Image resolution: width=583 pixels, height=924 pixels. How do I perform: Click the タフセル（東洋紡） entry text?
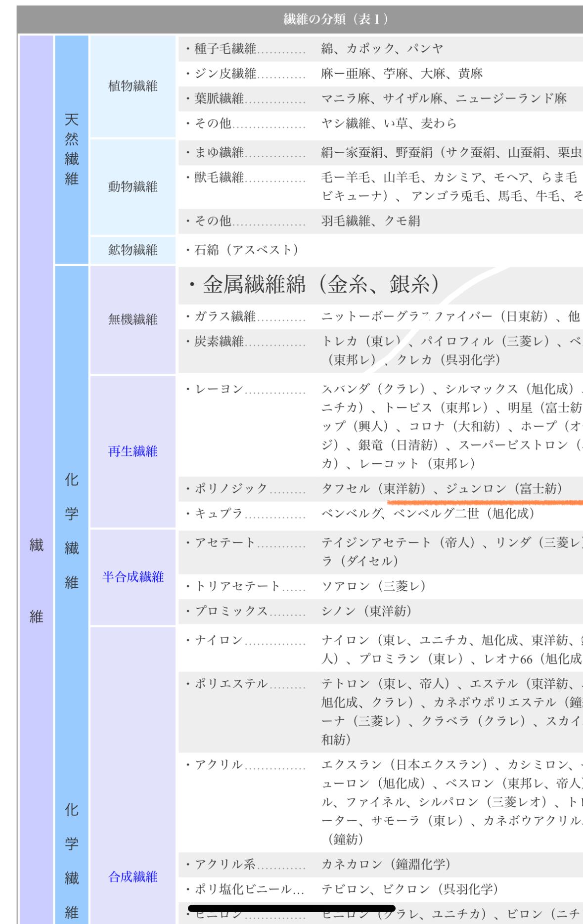pos(376,488)
